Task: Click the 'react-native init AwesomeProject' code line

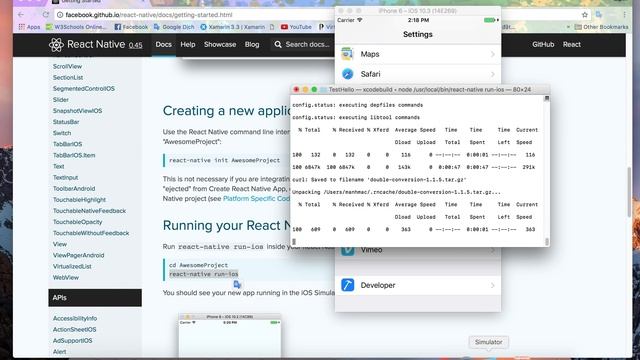Action: point(224,160)
